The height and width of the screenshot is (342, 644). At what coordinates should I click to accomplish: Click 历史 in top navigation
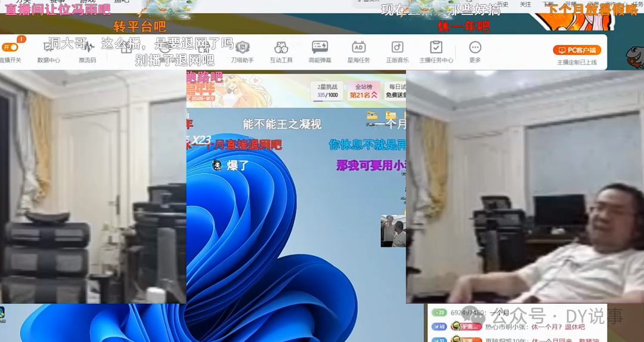pos(503,4)
